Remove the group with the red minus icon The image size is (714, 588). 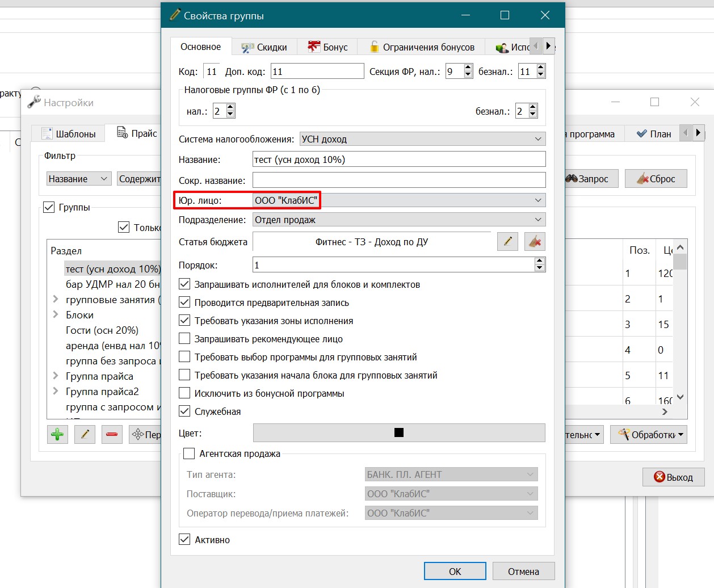click(112, 435)
